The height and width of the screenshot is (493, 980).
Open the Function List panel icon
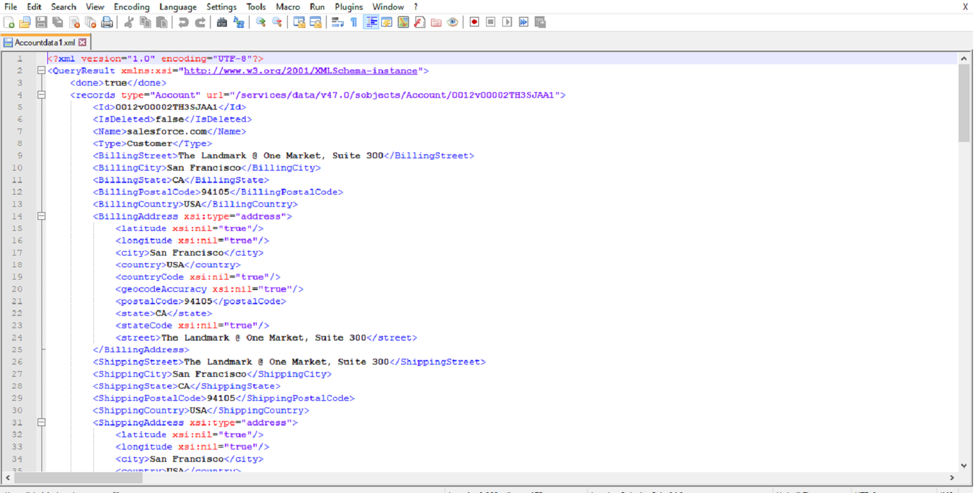click(x=419, y=22)
